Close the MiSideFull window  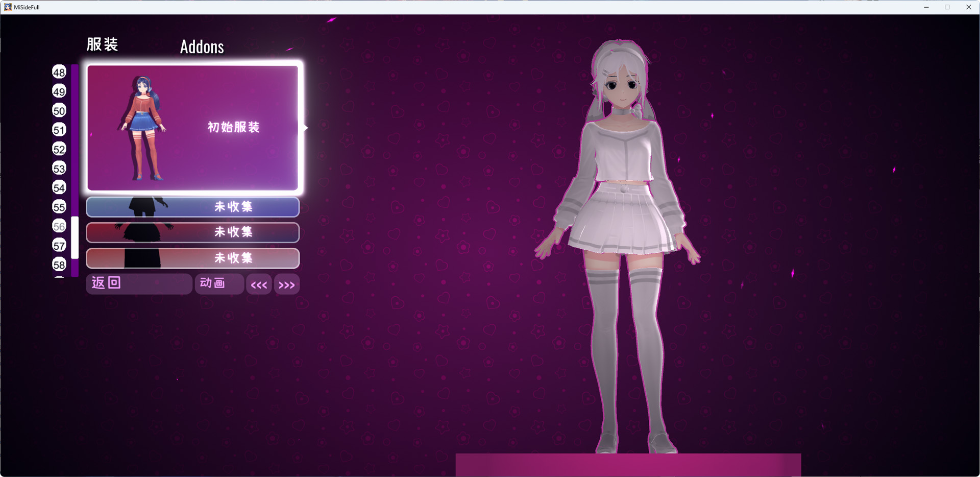tap(969, 7)
